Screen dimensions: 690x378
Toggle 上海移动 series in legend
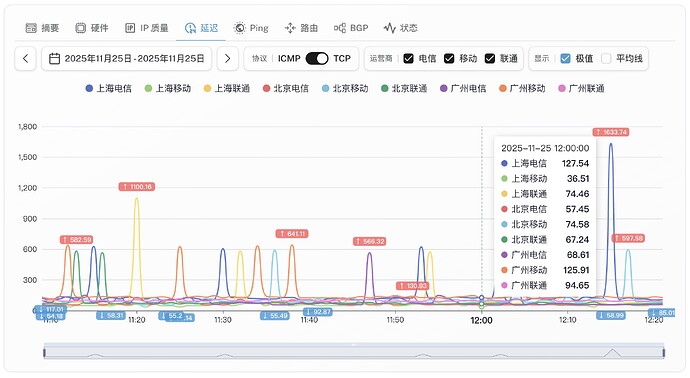click(168, 88)
